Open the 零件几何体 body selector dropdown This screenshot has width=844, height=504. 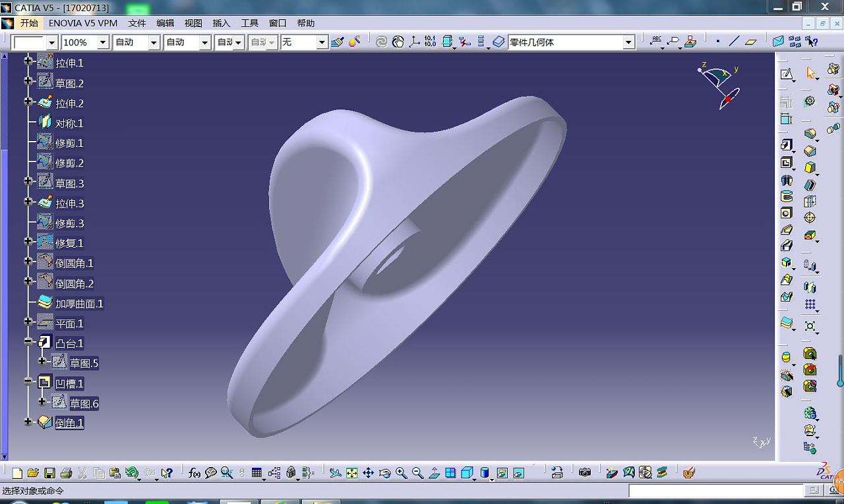(628, 42)
